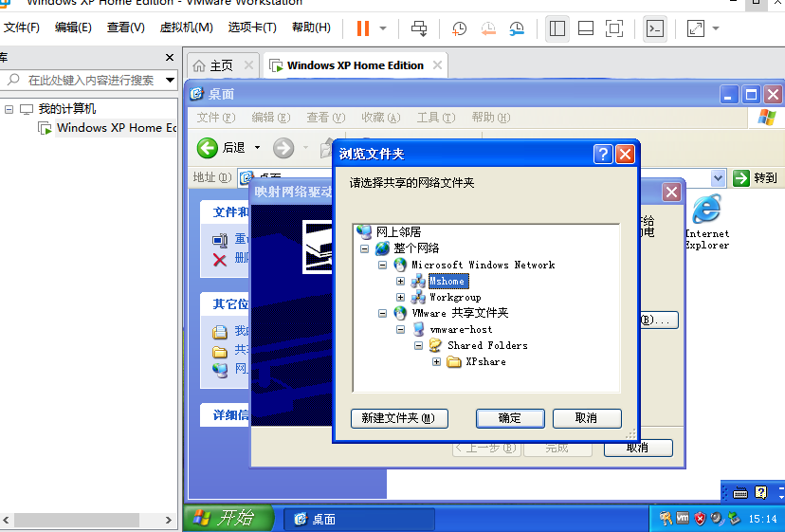Viewport: 785px width, 532px height.
Task: Open the snapshot manager icon
Action: (x=516, y=28)
